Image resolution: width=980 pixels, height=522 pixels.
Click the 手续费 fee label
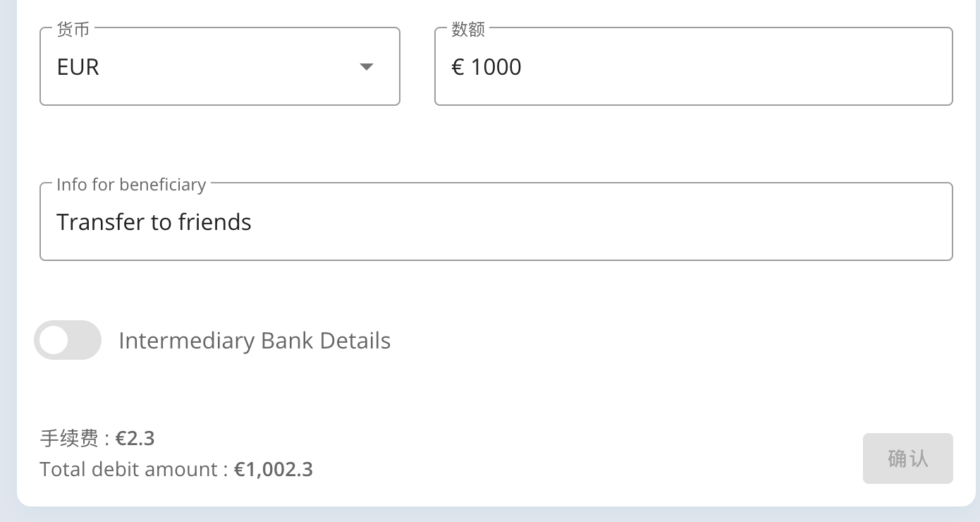tap(69, 439)
